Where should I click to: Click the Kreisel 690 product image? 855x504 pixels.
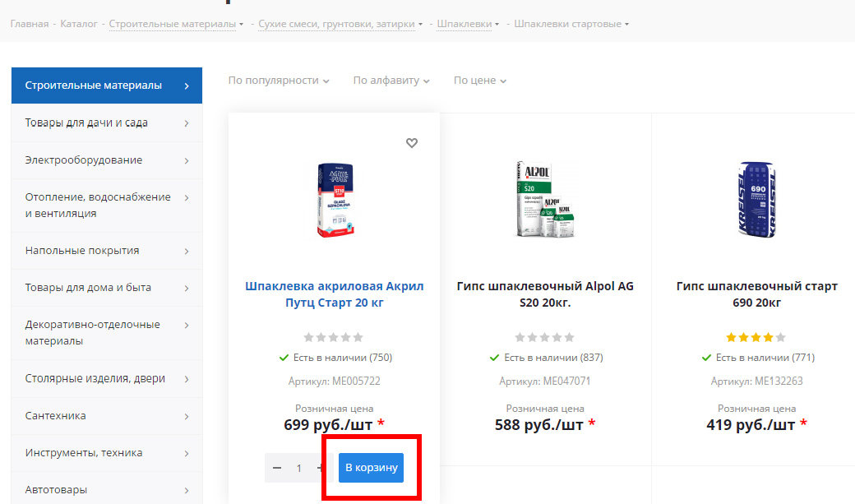pyautogui.click(x=756, y=200)
